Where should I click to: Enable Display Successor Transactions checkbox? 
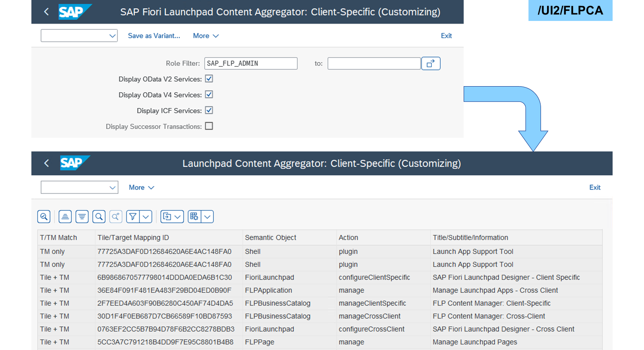tap(209, 126)
